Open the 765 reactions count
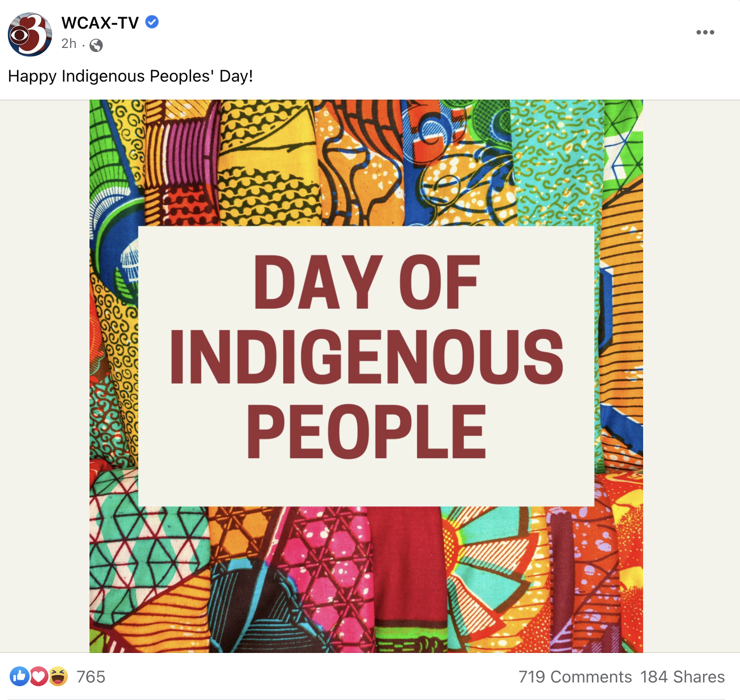 [91, 677]
